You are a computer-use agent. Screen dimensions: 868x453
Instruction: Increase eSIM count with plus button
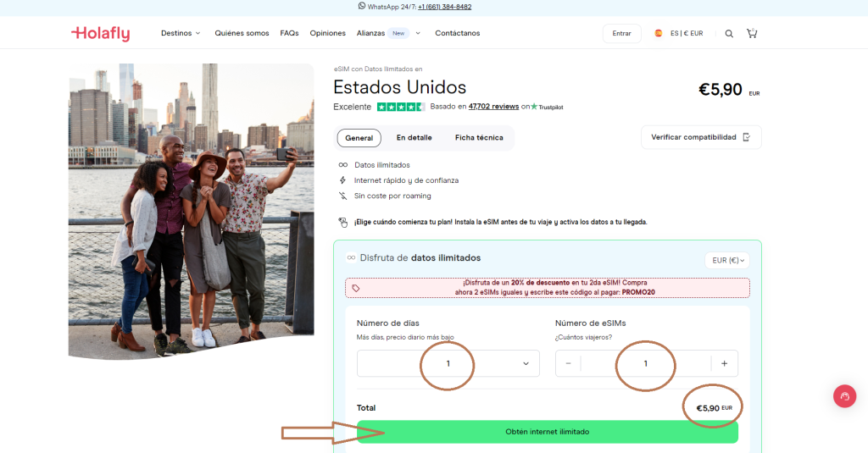click(724, 363)
